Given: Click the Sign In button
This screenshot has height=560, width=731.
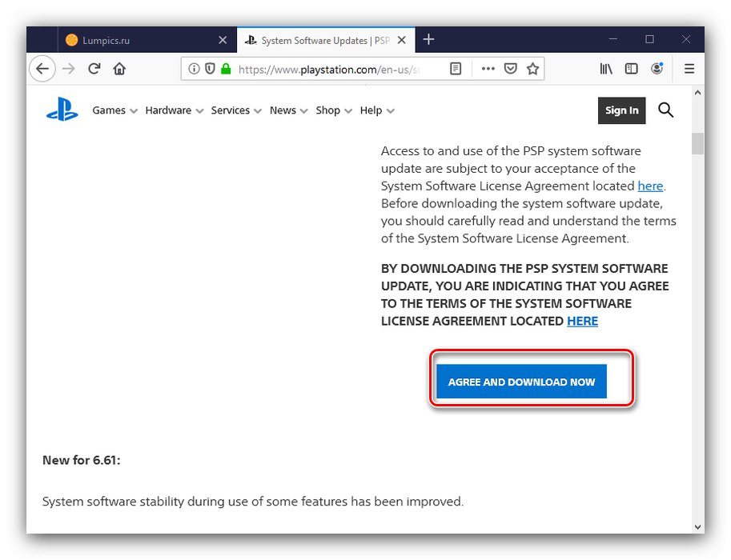Looking at the screenshot, I should pyautogui.click(x=621, y=110).
